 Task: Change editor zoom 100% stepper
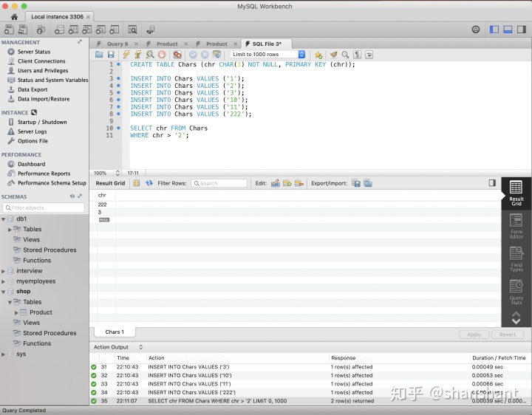tap(117, 173)
